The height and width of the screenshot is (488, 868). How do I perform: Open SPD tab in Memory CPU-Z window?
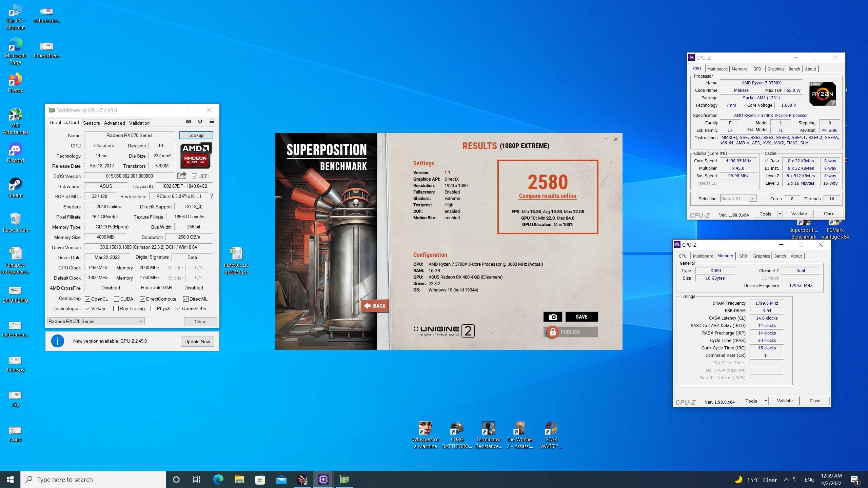(743, 256)
